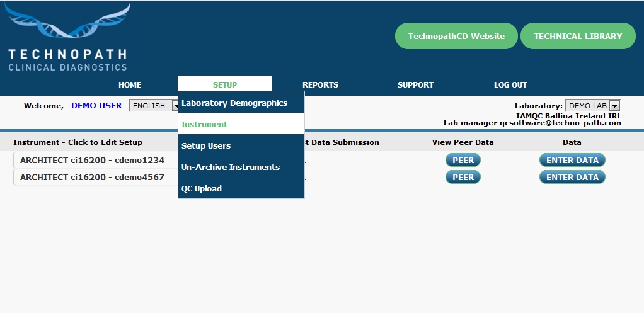This screenshot has width=644, height=313.
Task: Click ENTER DATA for cdemo1234
Action: pos(572,160)
